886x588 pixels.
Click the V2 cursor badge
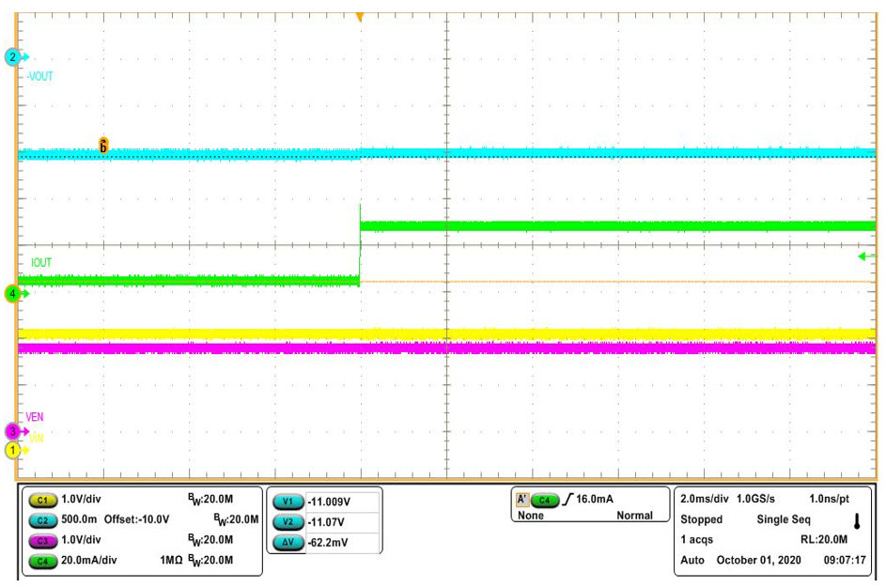point(288,522)
